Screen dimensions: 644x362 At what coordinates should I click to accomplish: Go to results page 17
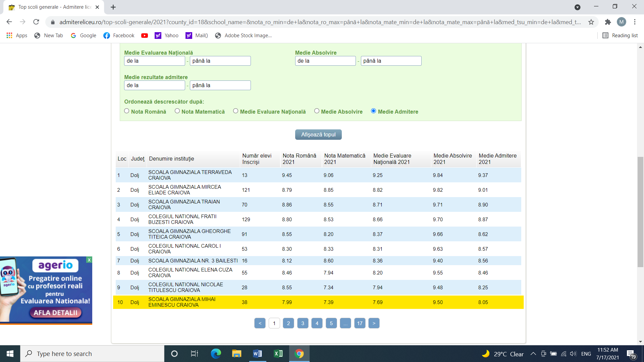(x=360, y=323)
